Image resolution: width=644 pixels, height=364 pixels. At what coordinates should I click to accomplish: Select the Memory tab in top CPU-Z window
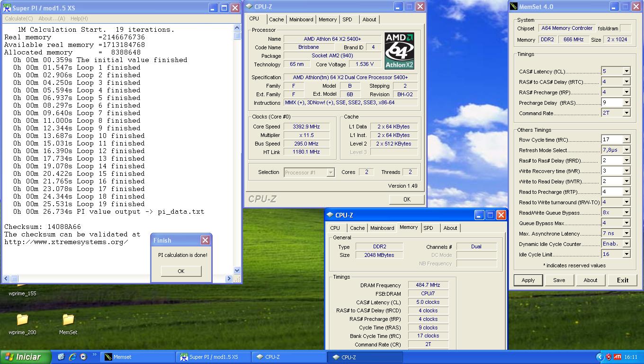coord(328,19)
